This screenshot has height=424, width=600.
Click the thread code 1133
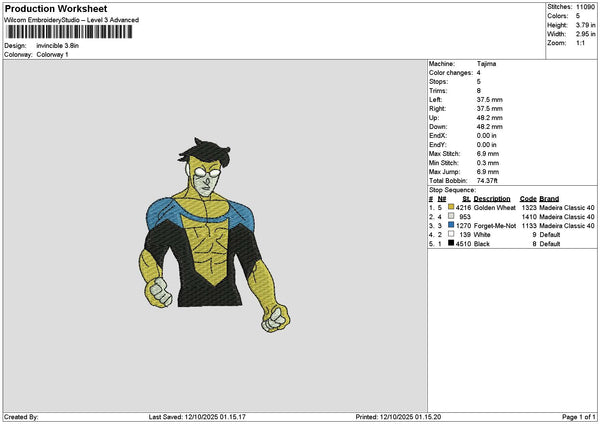click(529, 226)
